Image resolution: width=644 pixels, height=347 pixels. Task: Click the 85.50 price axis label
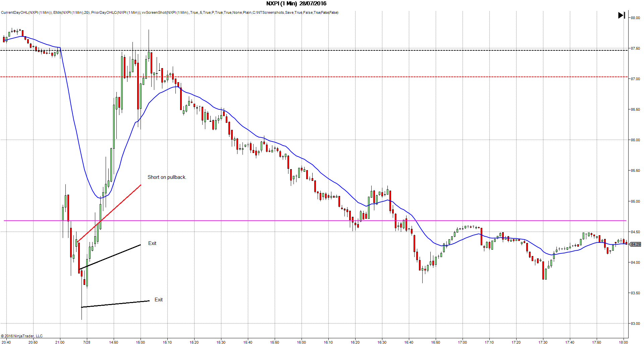click(x=635, y=170)
